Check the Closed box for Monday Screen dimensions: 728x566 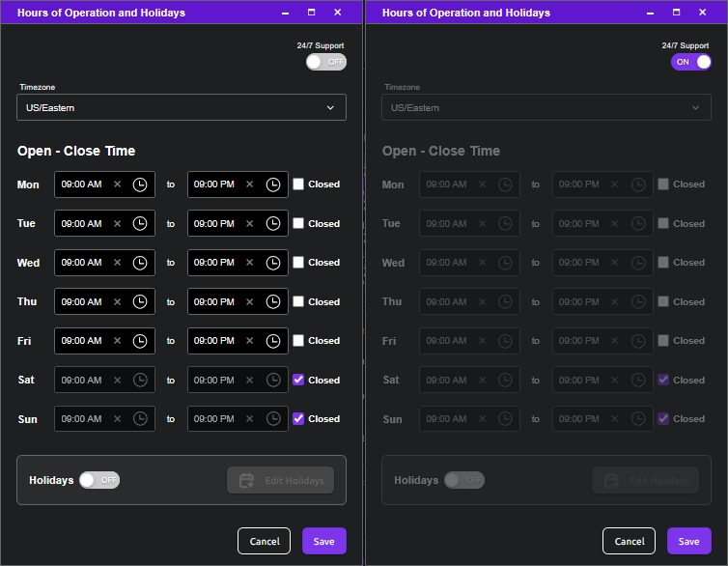[x=298, y=184]
